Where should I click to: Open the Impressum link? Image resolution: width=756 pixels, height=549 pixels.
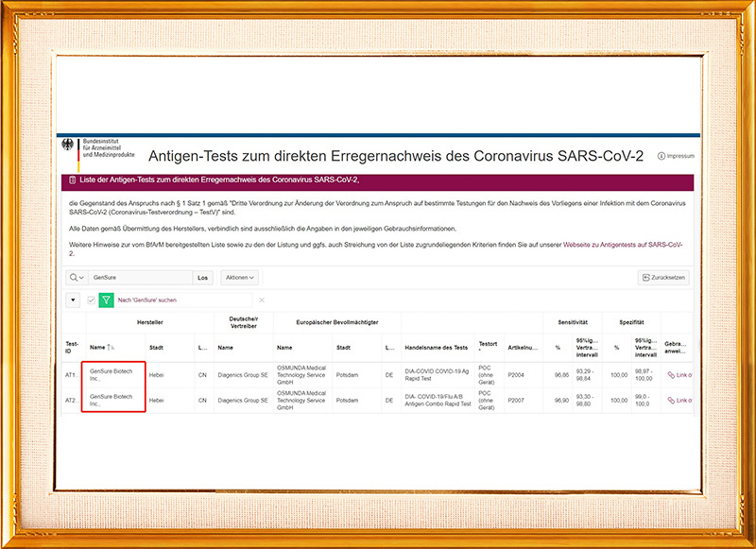tap(676, 156)
